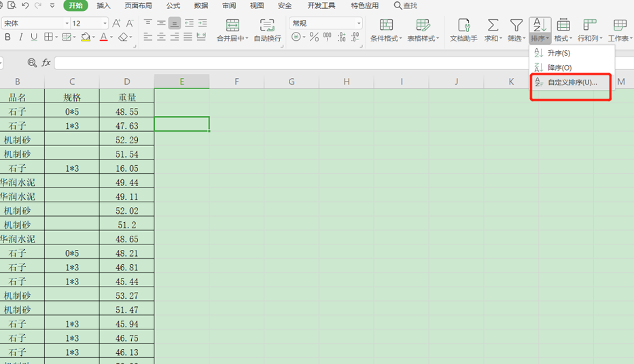
Task: Click the eraser clear icon
Action: [x=123, y=37]
